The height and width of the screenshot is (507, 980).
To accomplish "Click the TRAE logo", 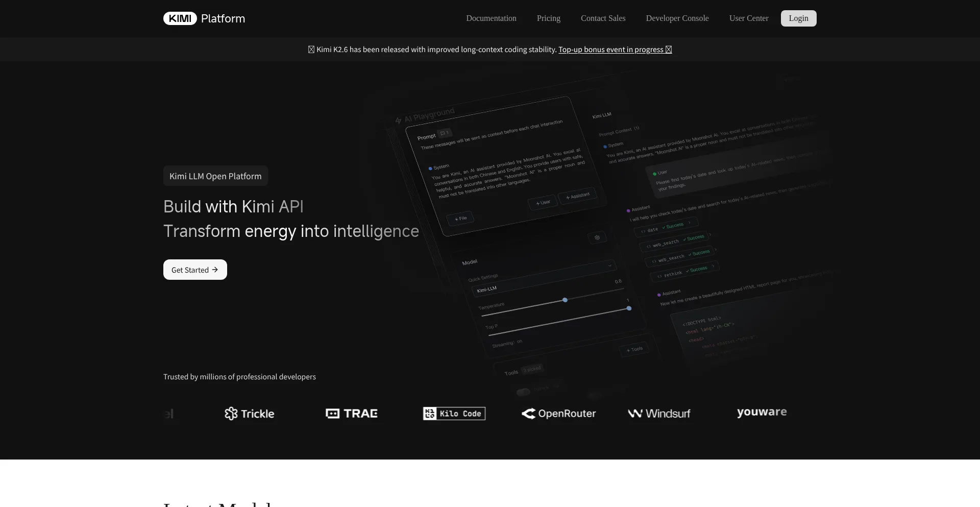I will pyautogui.click(x=352, y=414).
